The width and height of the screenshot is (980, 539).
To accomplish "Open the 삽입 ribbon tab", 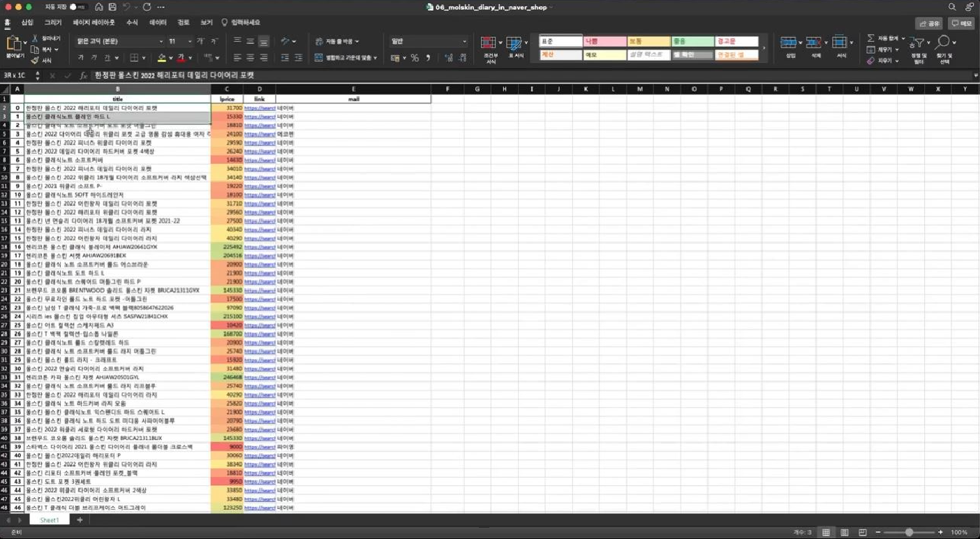I will click(x=27, y=22).
